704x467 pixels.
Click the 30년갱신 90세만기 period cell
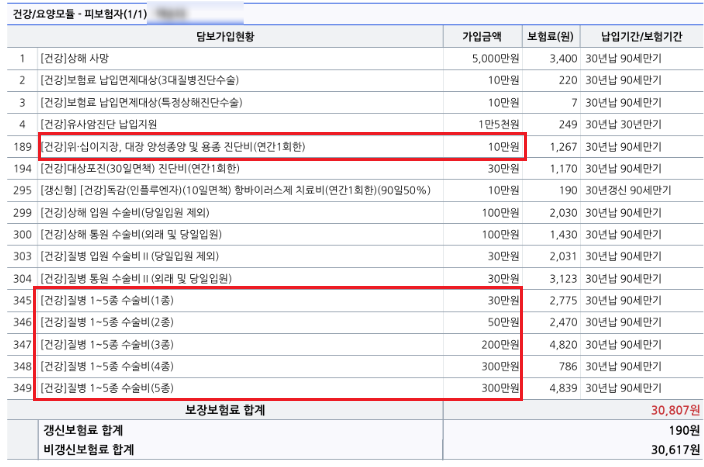628,190
